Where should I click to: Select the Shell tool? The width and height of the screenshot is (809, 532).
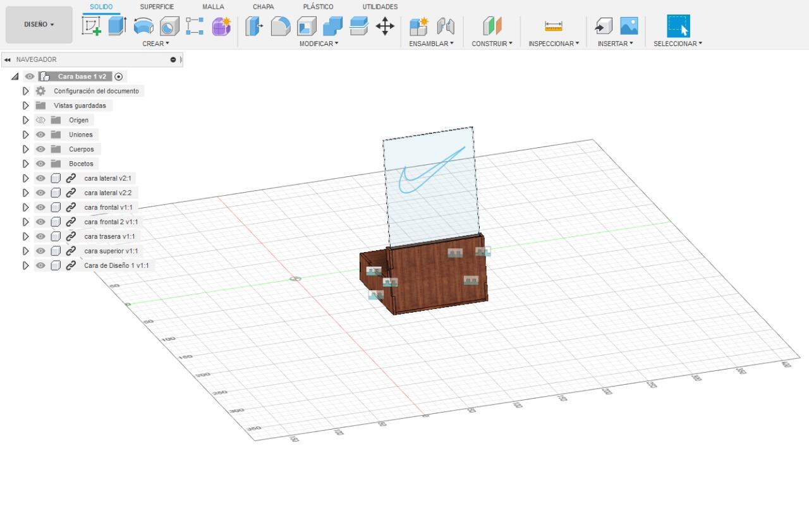[307, 26]
